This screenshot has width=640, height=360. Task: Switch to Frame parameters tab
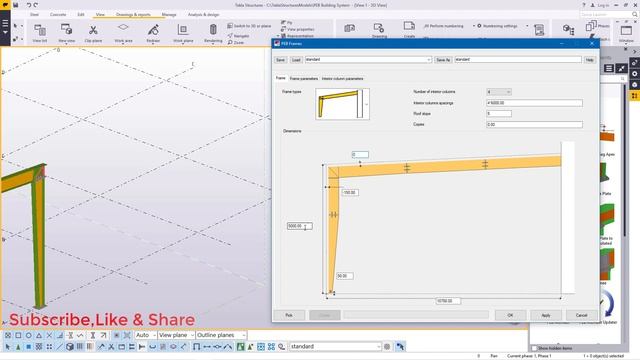pyautogui.click(x=304, y=78)
